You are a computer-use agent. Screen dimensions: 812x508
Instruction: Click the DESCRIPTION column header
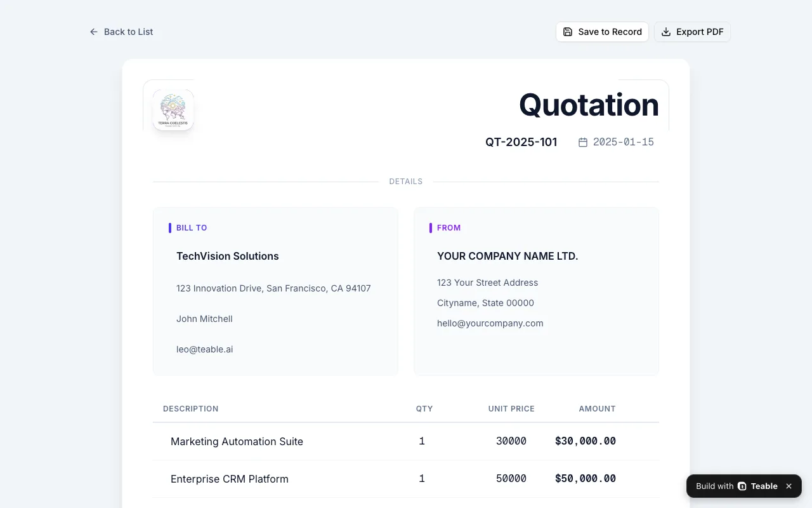click(x=190, y=409)
